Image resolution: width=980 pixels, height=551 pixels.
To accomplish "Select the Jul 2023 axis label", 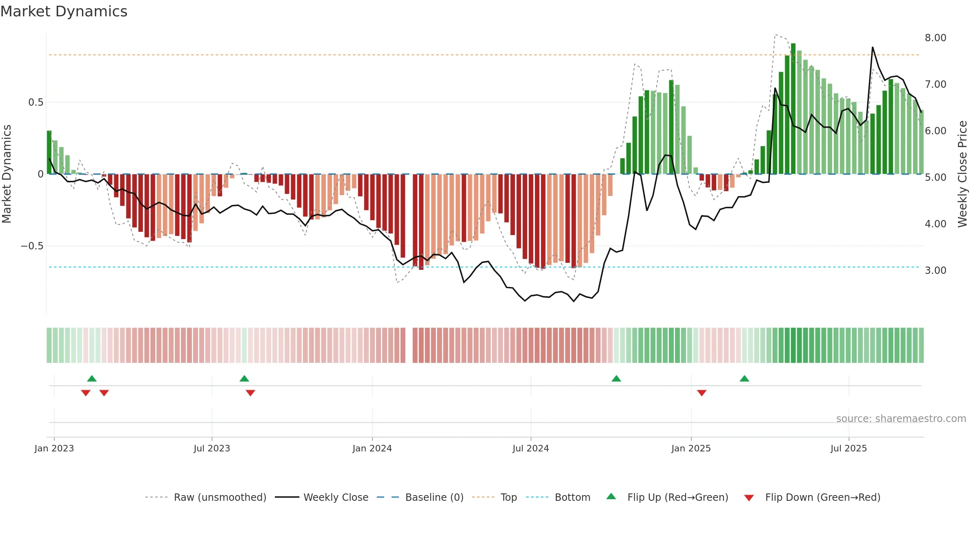I will [212, 448].
